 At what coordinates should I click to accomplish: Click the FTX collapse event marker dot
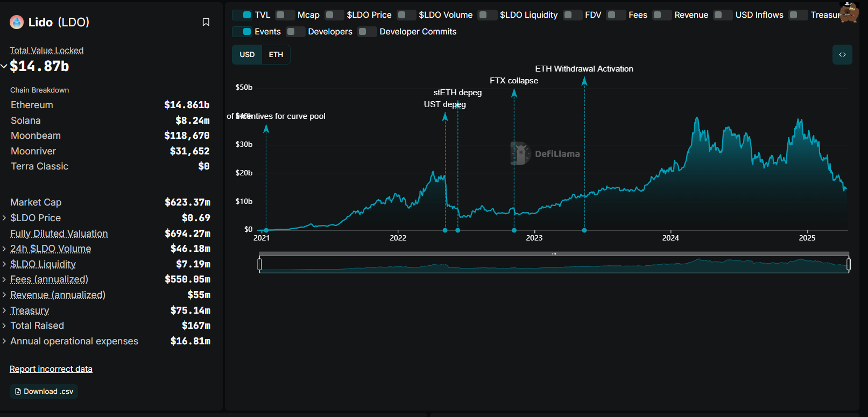coord(514,230)
